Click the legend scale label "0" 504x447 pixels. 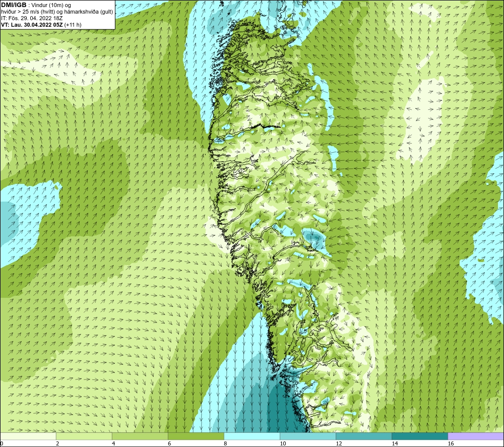(2, 443)
